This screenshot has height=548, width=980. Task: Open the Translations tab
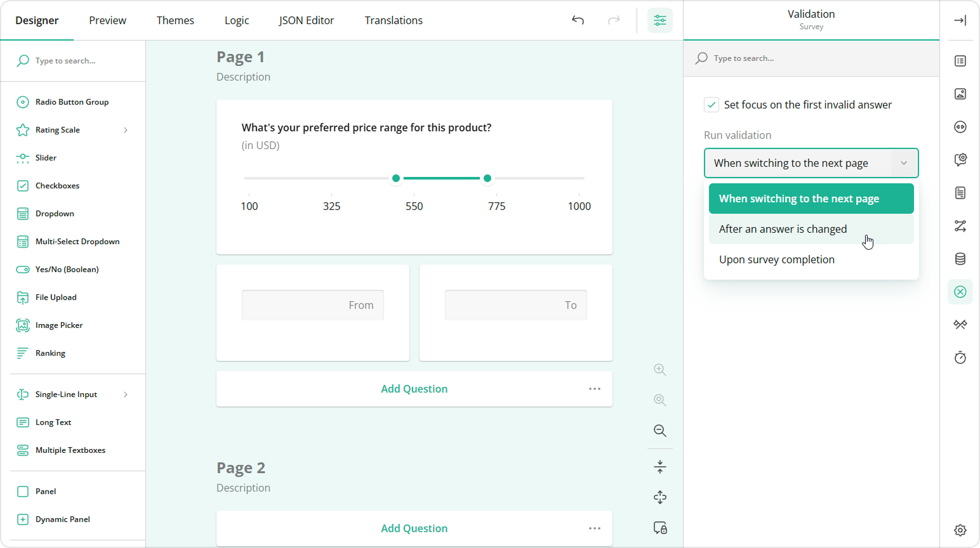pos(394,20)
